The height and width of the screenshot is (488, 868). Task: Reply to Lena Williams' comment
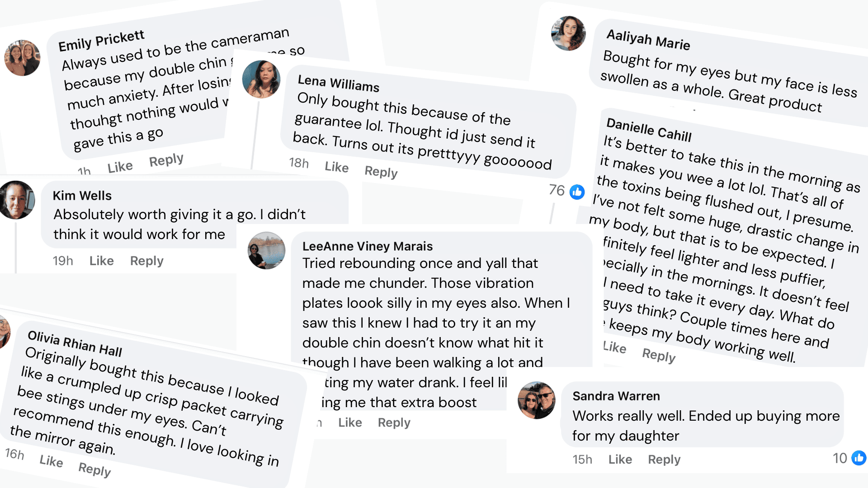[381, 172]
